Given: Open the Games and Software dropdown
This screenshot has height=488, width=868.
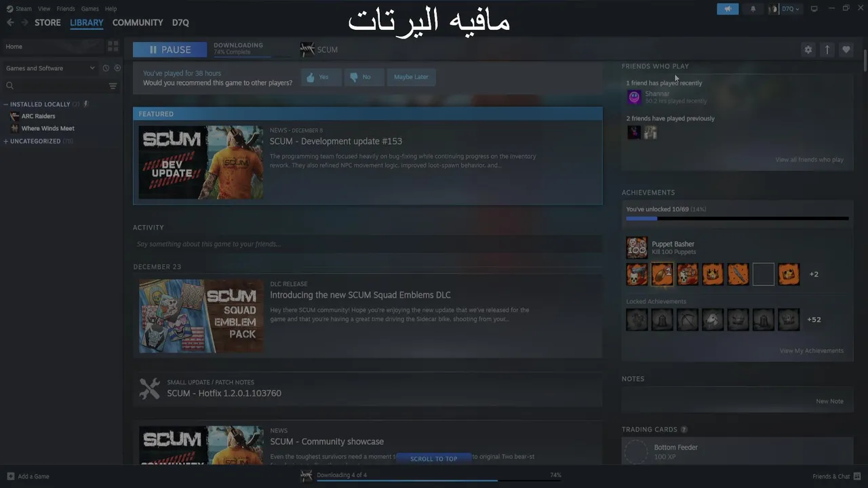Looking at the screenshot, I should coord(51,68).
